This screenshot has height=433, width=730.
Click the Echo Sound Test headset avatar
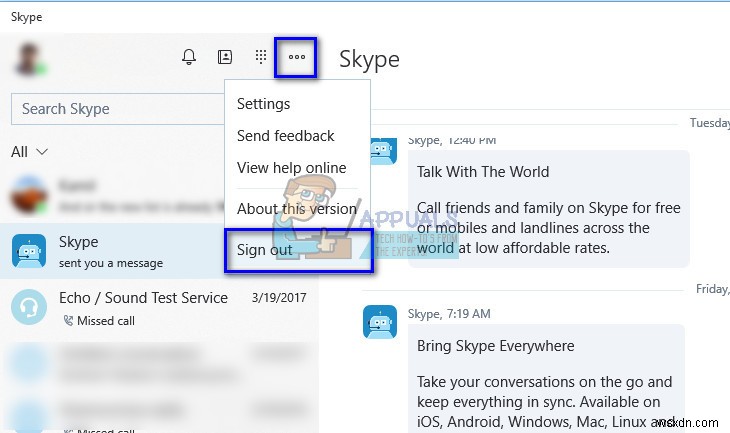pyautogui.click(x=29, y=307)
